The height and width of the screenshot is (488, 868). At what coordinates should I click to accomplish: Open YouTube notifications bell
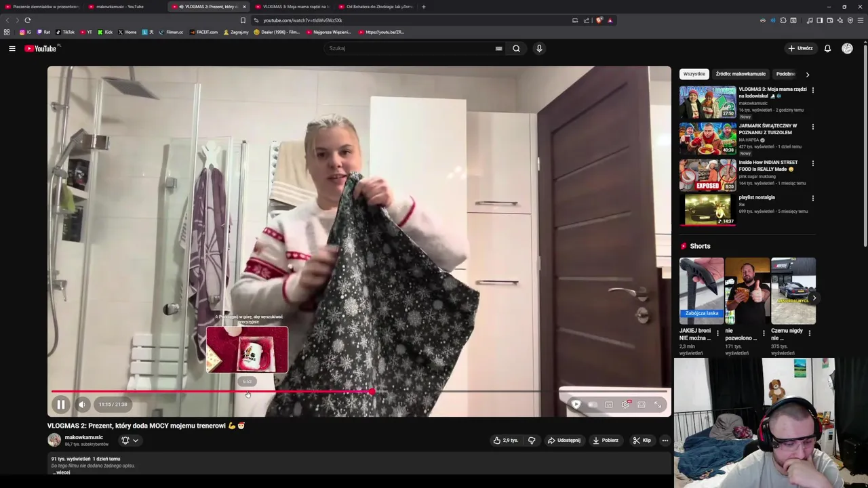coord(827,48)
